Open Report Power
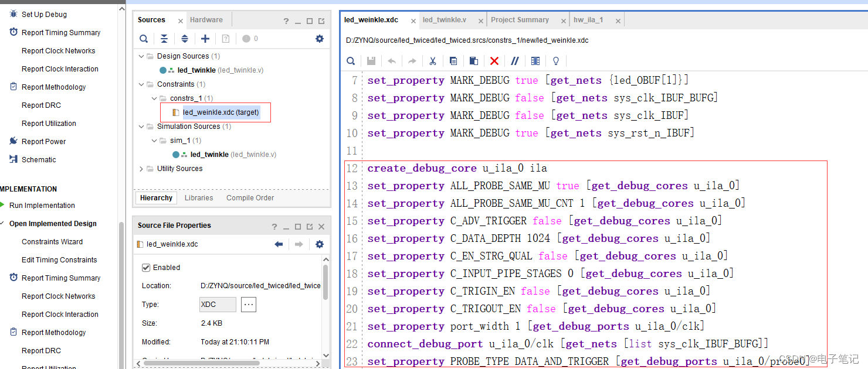Image resolution: width=868 pixels, height=369 pixels. [43, 142]
